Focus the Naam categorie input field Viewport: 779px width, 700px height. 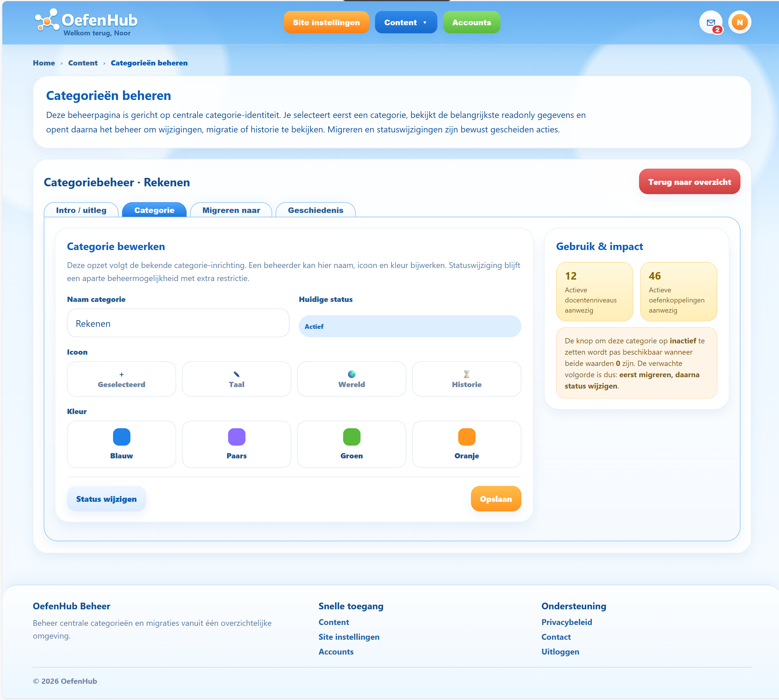tap(178, 323)
